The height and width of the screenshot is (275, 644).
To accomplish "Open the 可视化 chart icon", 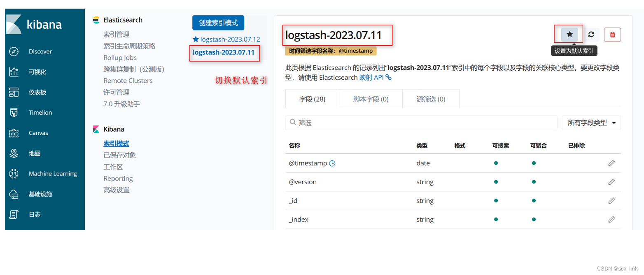I will [14, 72].
